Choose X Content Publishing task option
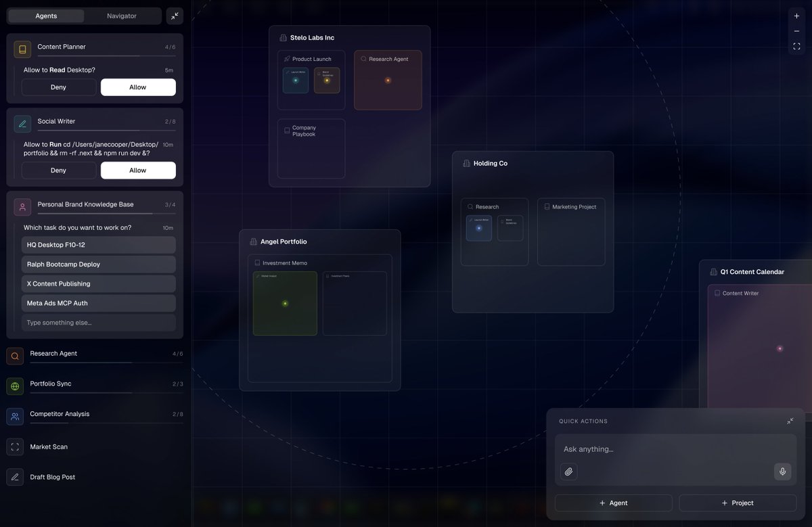 (x=98, y=283)
